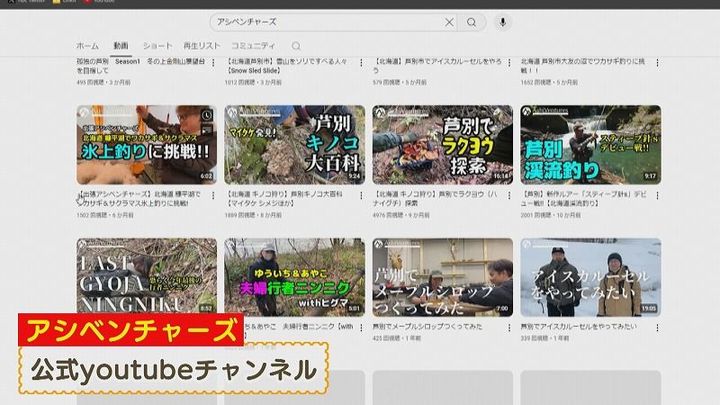
Task: Play the 芦別キノコ大百科 video thumbnail
Action: 294,144
